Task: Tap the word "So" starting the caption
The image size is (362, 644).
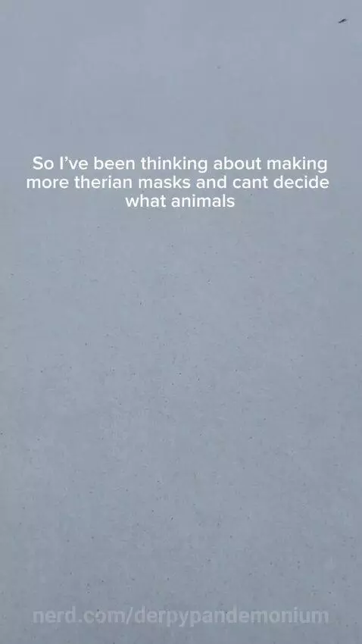Action: click(x=43, y=164)
